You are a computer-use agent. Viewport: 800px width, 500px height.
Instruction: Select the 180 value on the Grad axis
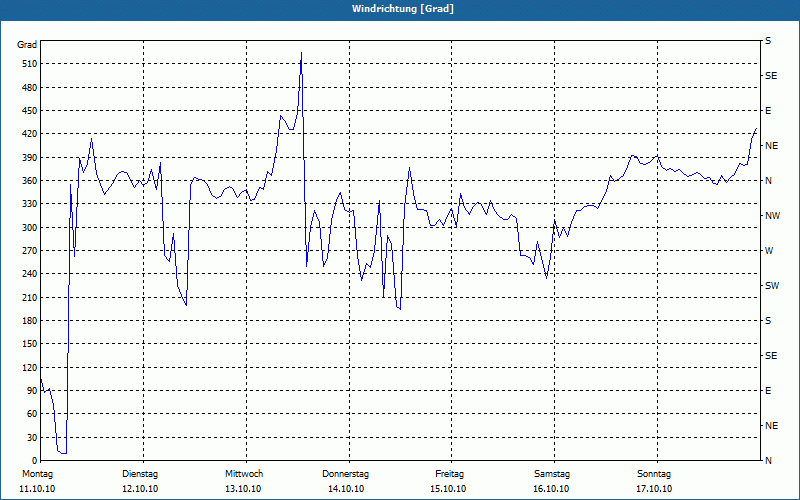point(30,321)
